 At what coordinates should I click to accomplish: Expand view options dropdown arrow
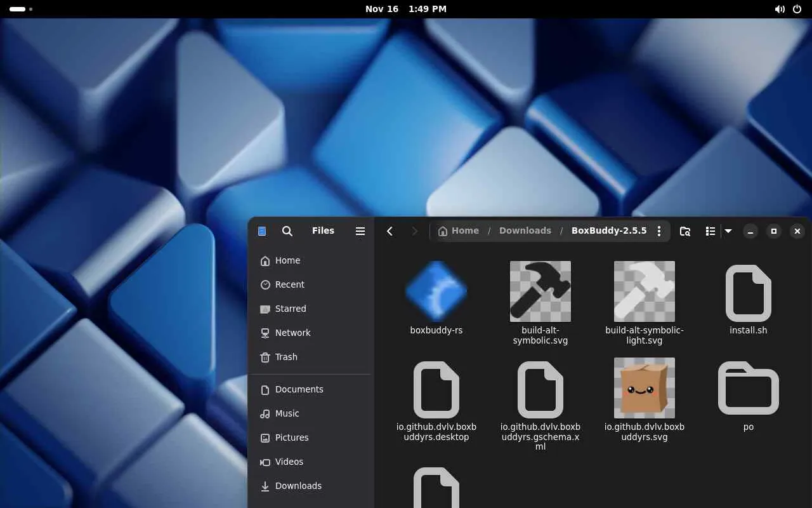728,231
